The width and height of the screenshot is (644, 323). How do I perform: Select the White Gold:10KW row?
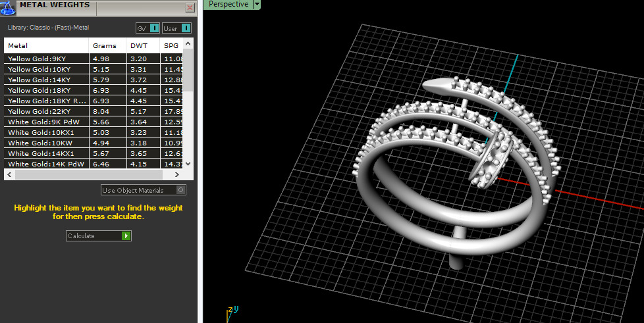(x=94, y=143)
